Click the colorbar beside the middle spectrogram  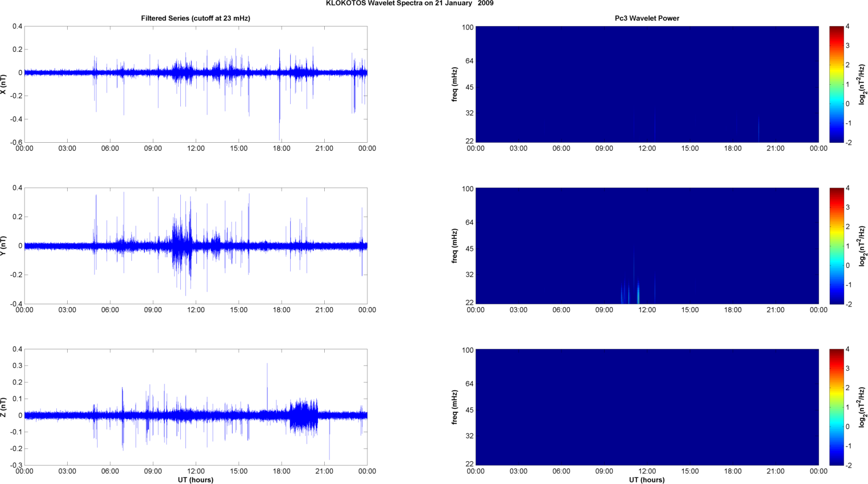(x=836, y=246)
